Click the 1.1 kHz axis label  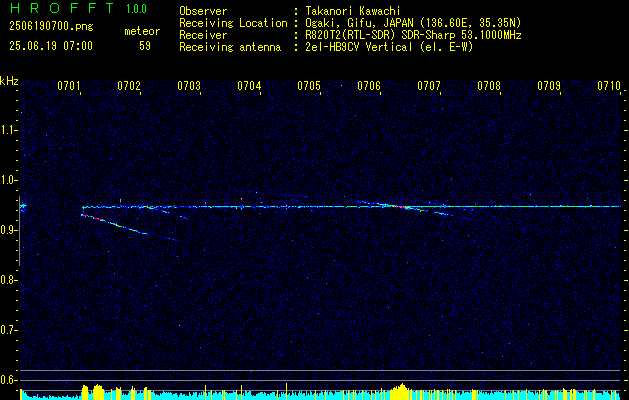coord(7,130)
